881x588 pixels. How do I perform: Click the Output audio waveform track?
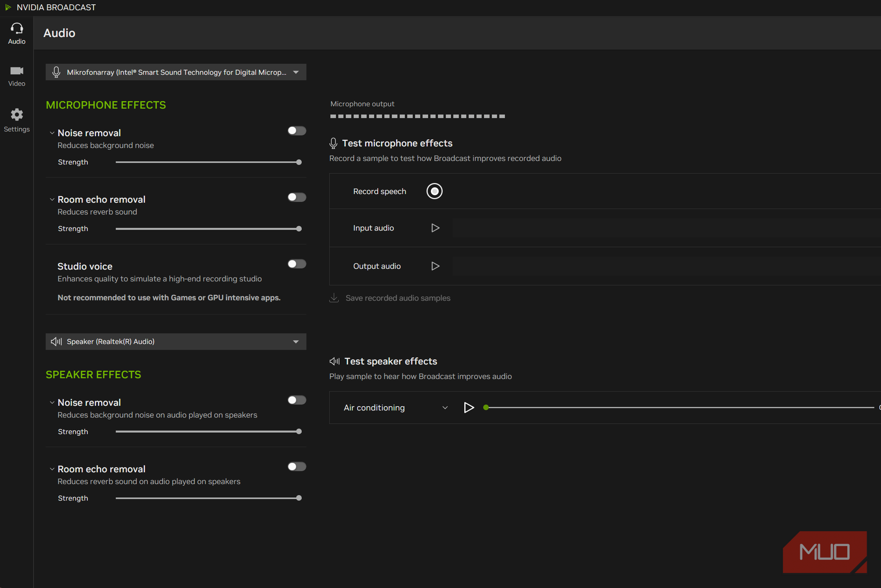pyautogui.click(x=666, y=266)
